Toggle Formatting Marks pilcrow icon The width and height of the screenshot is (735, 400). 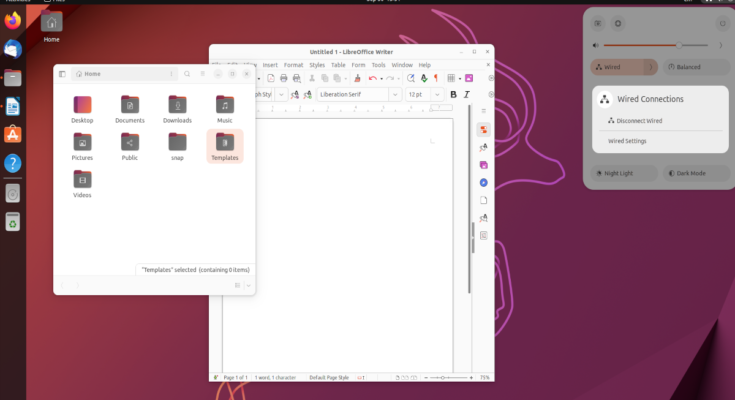pos(436,78)
